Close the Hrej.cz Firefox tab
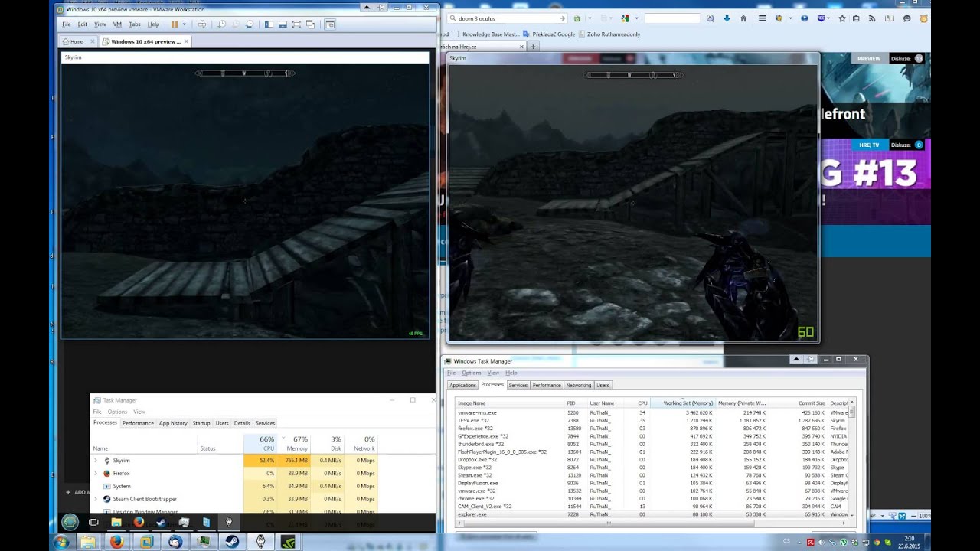This screenshot has width=980, height=551. pyautogui.click(x=522, y=47)
